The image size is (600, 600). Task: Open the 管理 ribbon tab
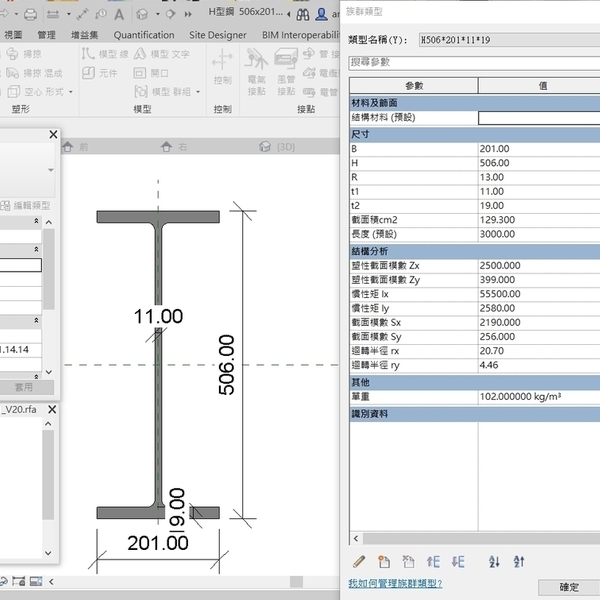(x=47, y=35)
